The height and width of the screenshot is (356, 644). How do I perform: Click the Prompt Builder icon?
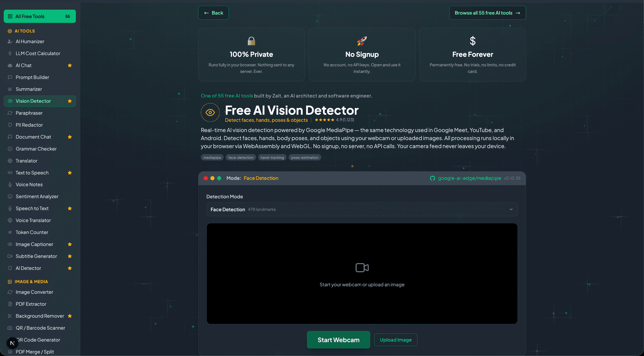(x=10, y=77)
